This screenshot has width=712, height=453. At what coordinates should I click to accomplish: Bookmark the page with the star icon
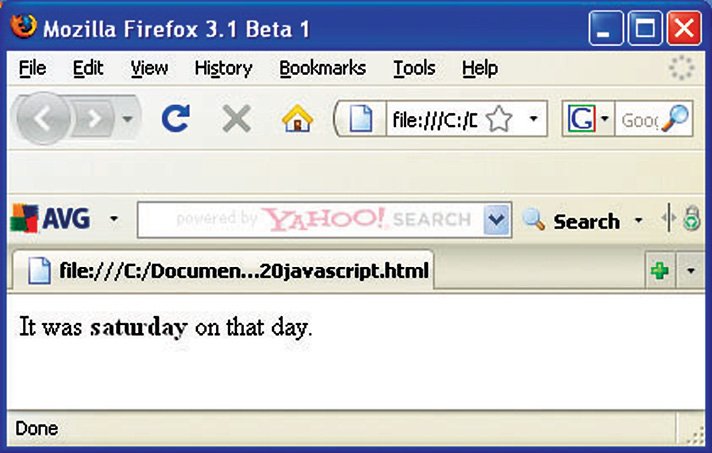point(499,119)
